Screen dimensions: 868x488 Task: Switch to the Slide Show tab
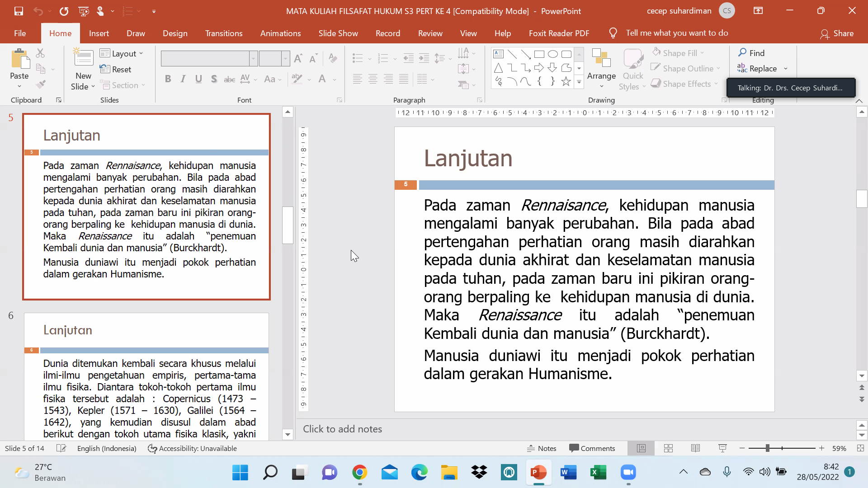coord(338,33)
